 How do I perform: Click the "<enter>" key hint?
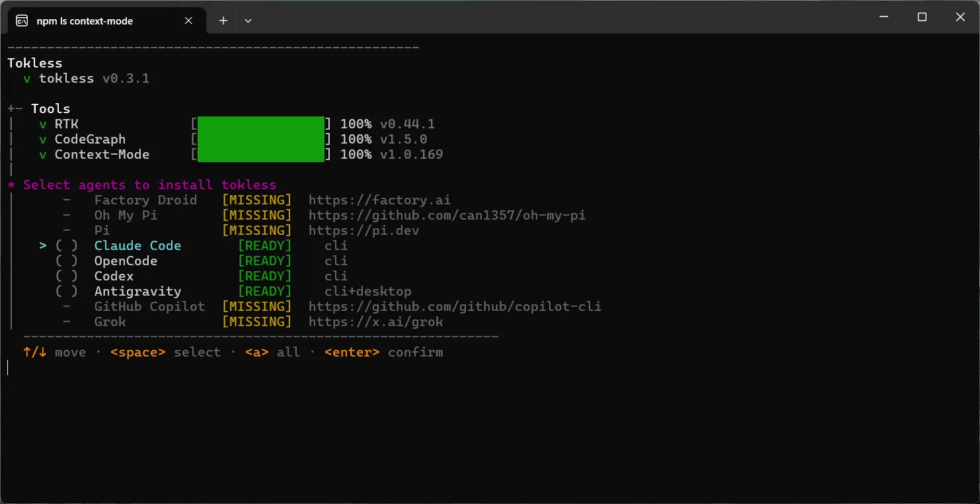click(x=352, y=352)
